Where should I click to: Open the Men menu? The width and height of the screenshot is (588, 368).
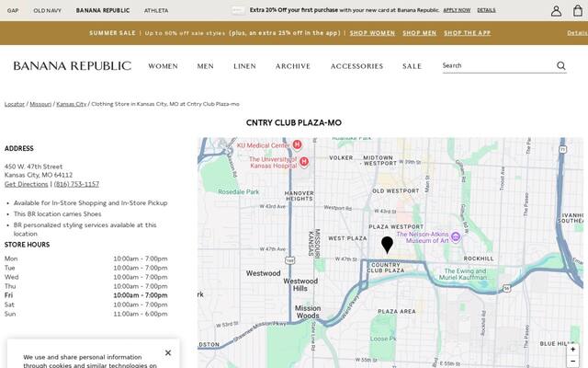tap(206, 66)
